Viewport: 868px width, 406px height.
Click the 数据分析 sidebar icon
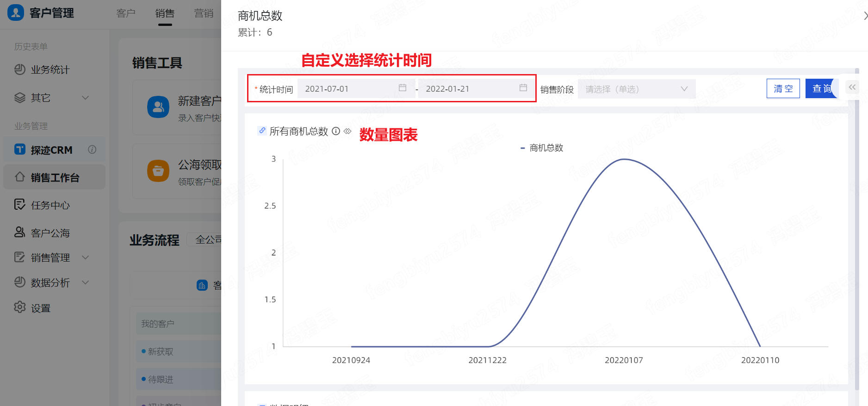click(19, 282)
